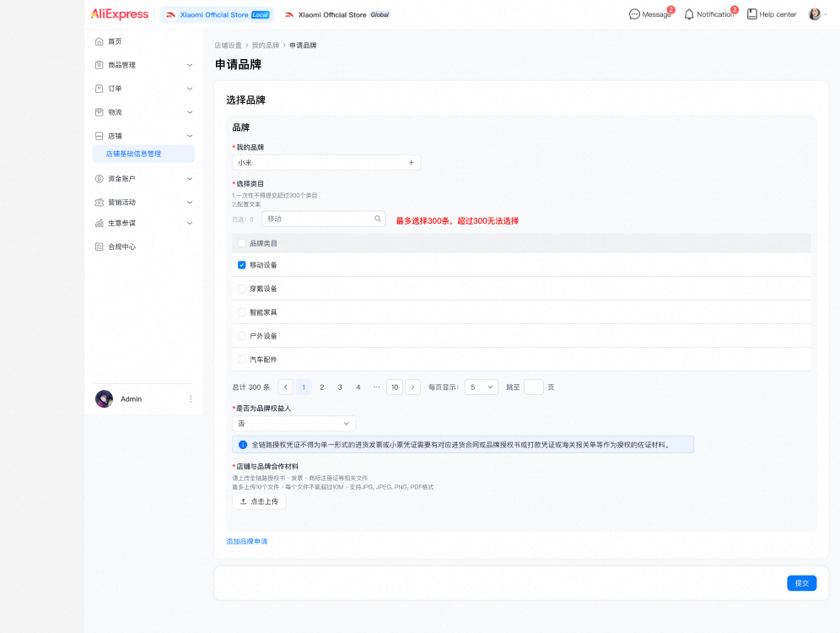Click the 跳至 page number input field
The height and width of the screenshot is (633, 840).
[533, 387]
